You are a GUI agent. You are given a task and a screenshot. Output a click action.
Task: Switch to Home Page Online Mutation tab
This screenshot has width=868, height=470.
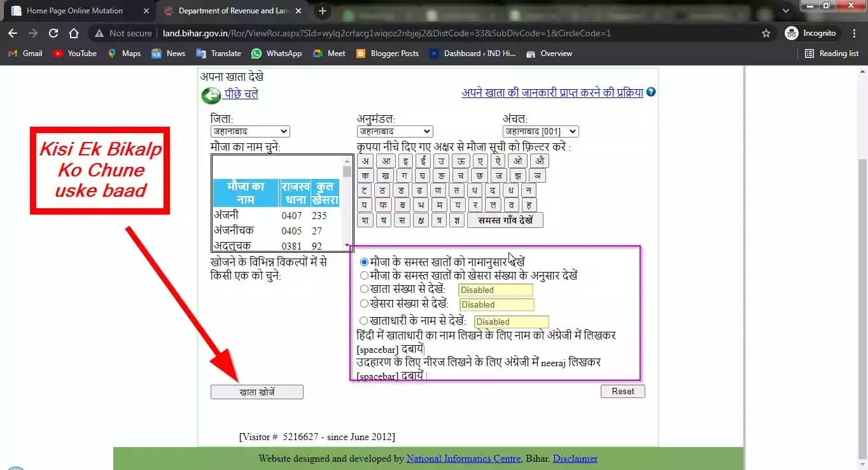click(x=75, y=11)
